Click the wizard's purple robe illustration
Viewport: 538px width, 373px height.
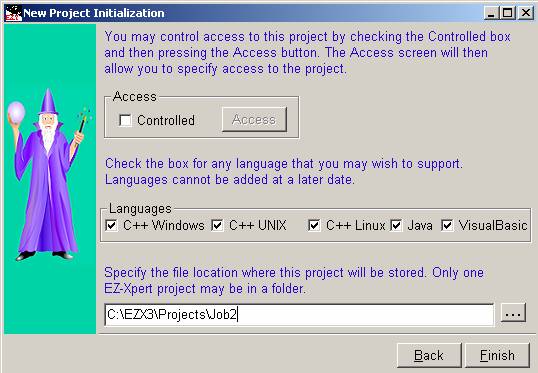(x=48, y=192)
